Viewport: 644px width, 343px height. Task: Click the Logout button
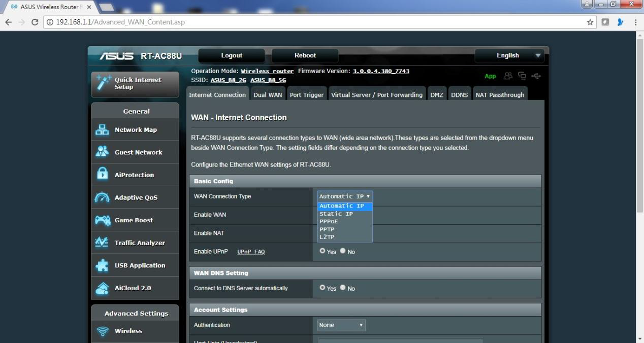232,55
